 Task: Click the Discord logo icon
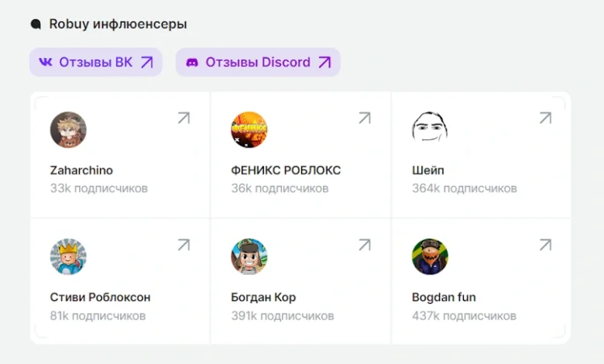(x=192, y=62)
